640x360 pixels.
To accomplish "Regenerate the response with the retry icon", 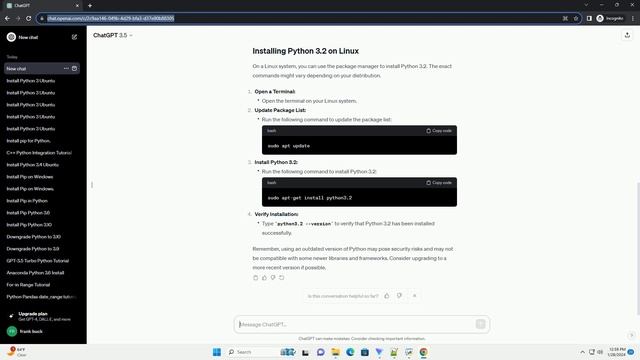I will pos(282,278).
